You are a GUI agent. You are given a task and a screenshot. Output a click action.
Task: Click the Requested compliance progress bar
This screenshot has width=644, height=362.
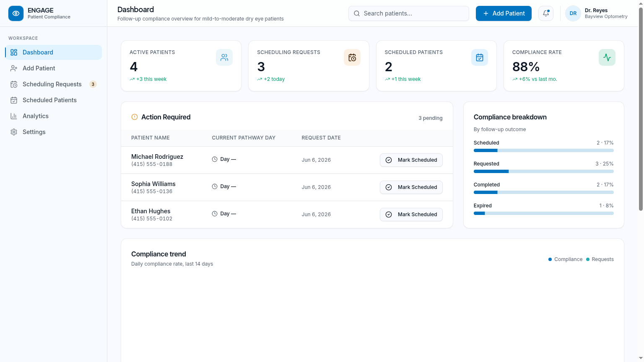pos(544,171)
